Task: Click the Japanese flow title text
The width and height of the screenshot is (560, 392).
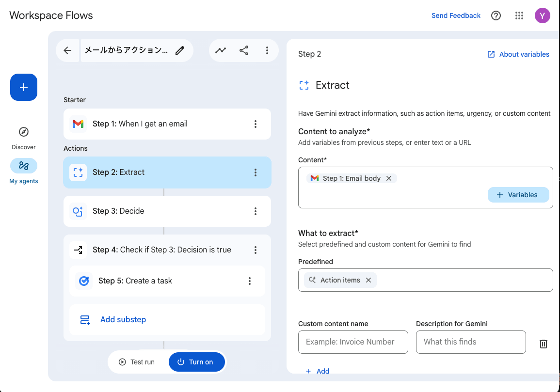Action: tap(126, 50)
